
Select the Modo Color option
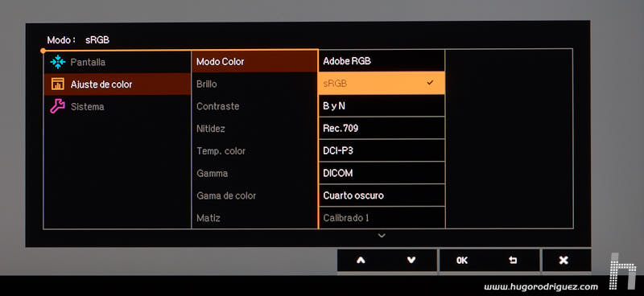click(254, 62)
